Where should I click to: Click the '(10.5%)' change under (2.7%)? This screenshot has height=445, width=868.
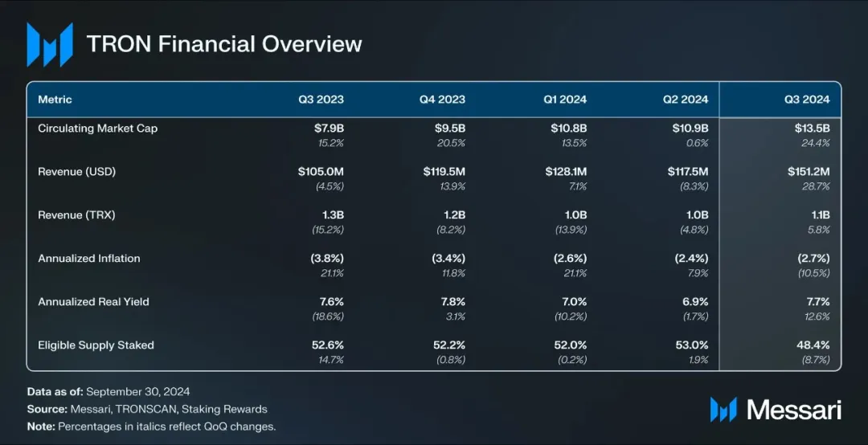813,273
